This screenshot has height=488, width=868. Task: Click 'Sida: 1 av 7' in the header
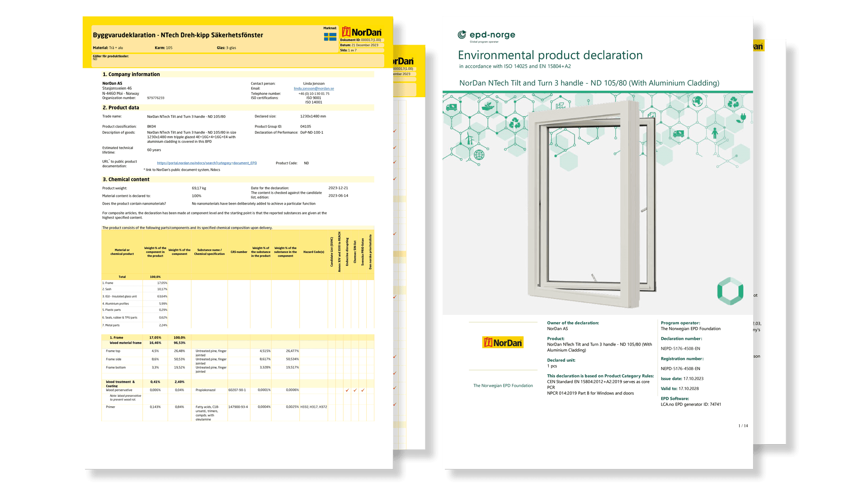348,50
